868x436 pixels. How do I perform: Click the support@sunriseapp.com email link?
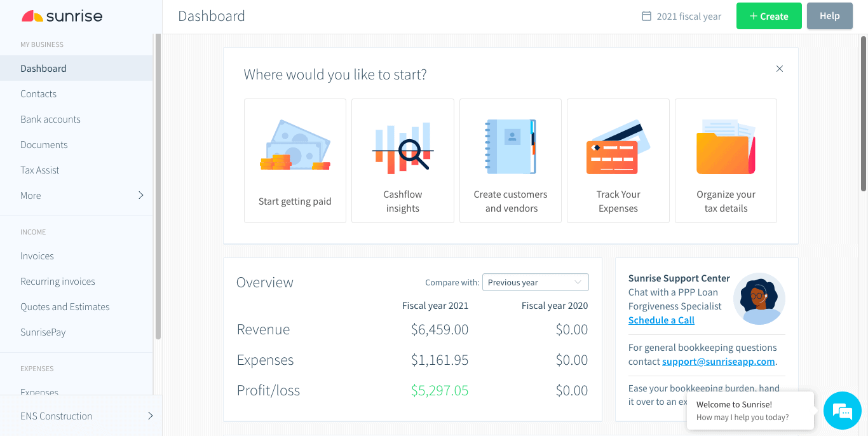[719, 362]
